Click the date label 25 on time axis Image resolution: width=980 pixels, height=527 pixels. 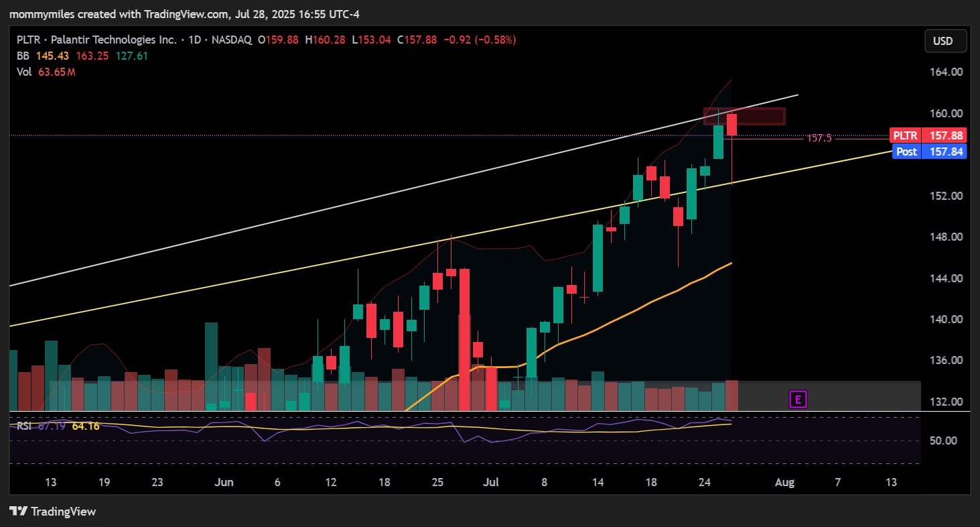437,482
